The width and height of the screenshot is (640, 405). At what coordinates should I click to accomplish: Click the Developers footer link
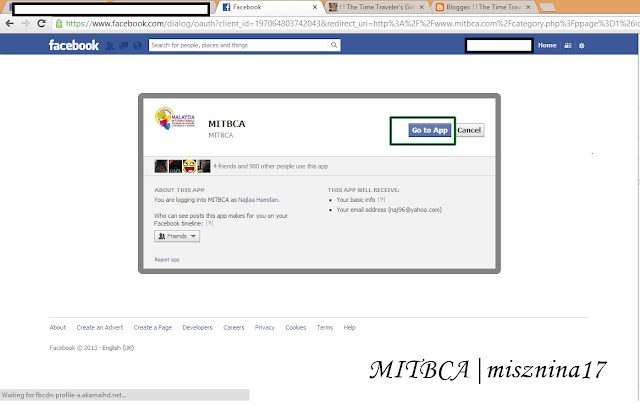pyautogui.click(x=198, y=327)
